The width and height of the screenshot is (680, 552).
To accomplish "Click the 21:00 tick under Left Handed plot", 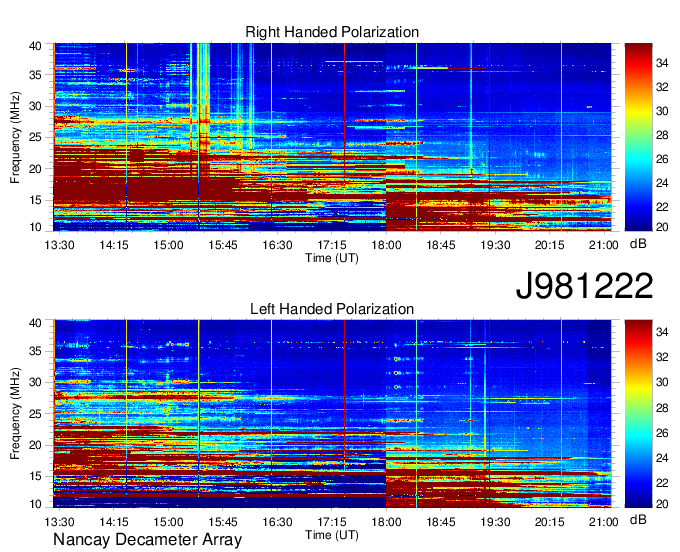I will [x=603, y=522].
